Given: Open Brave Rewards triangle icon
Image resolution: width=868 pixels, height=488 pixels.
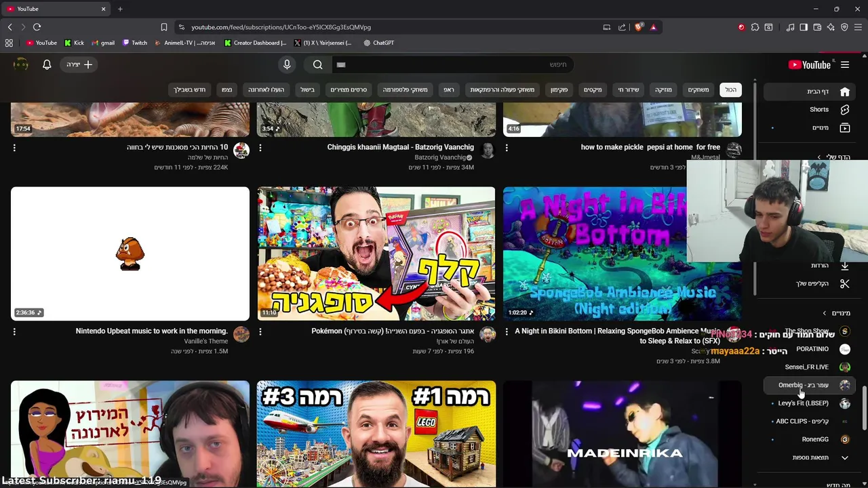Looking at the screenshot, I should [x=653, y=27].
